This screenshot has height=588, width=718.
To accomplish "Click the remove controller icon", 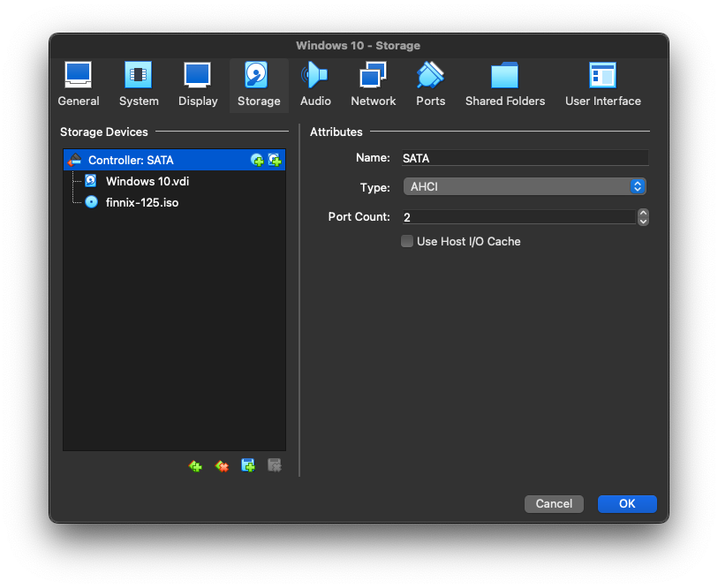I will [222, 466].
